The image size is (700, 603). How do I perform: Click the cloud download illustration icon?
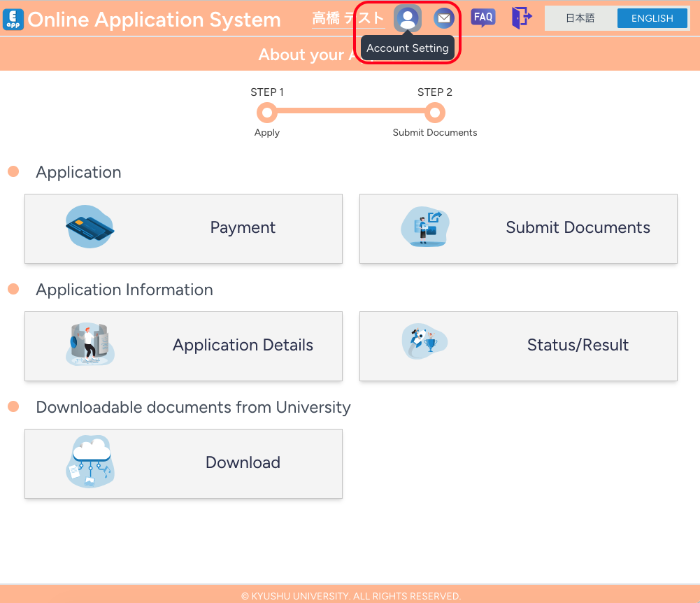(90, 461)
